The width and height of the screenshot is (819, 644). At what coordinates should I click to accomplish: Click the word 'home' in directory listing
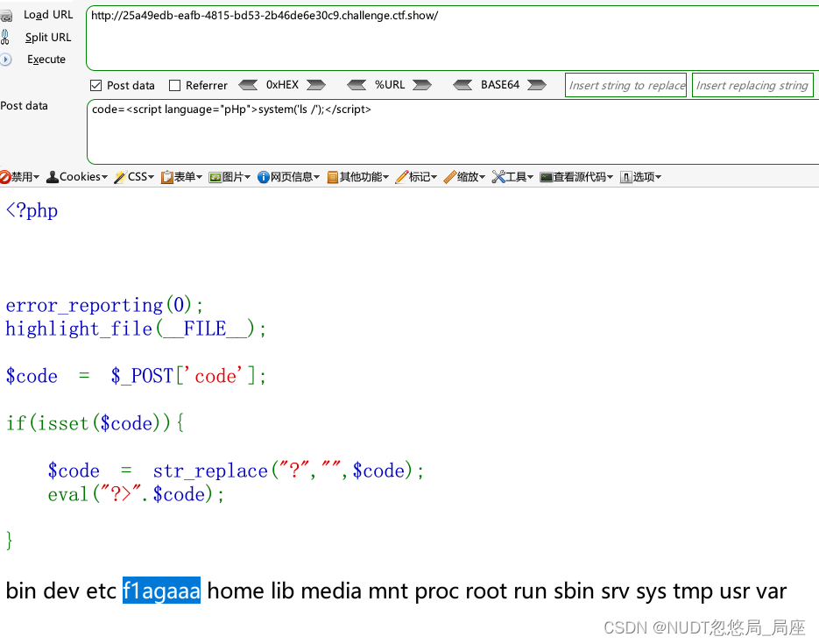coord(236,591)
